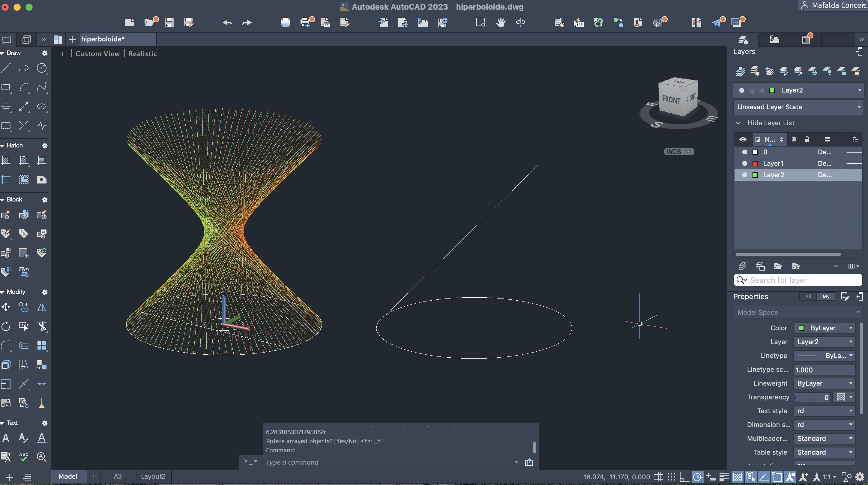Toggle visibility of Layer1

(x=745, y=164)
